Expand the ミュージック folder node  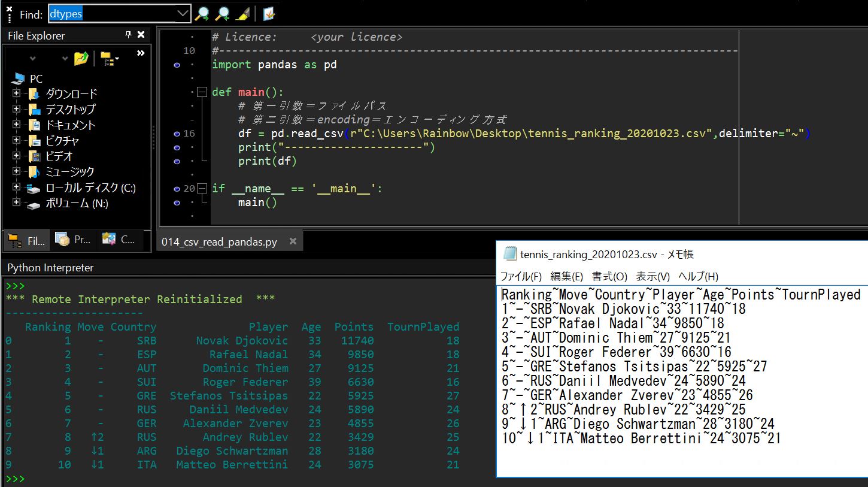(x=16, y=171)
